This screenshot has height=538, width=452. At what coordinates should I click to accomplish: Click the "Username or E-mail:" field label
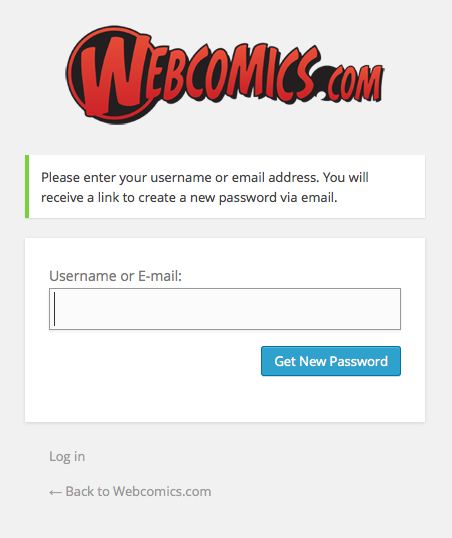click(115, 276)
